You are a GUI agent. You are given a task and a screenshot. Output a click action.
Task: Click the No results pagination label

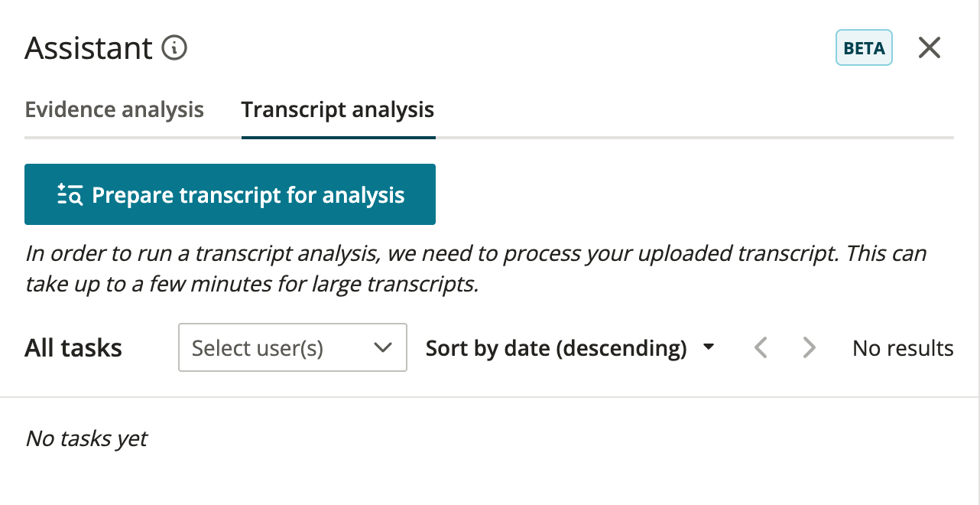tap(903, 348)
